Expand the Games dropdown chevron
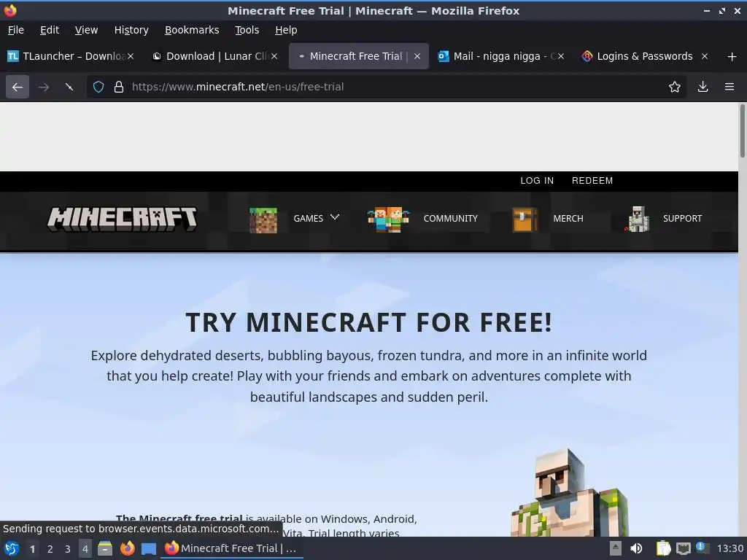 335,217
